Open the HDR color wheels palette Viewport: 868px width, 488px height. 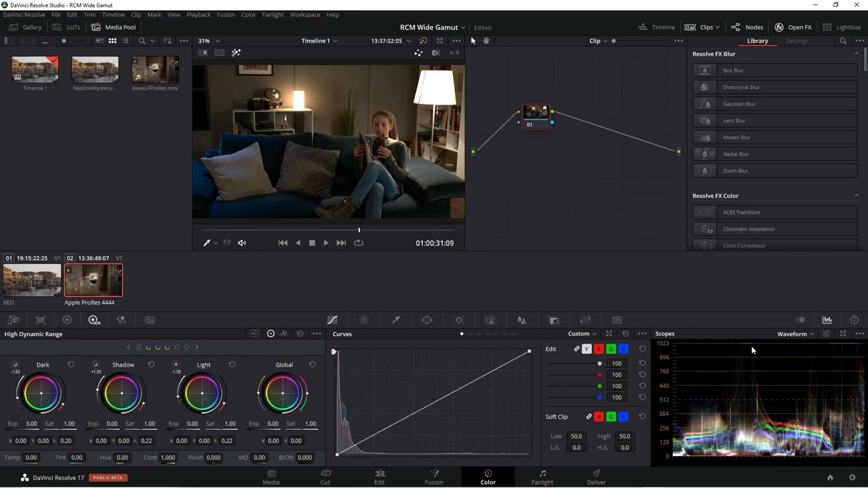94,320
